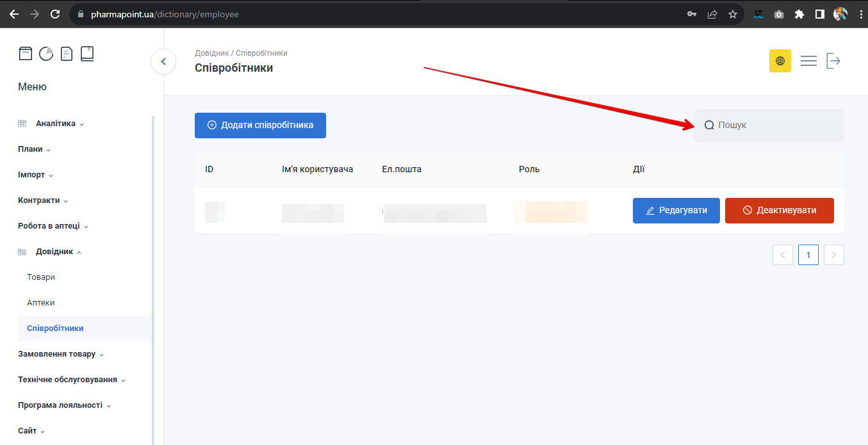868x445 pixels.
Task: Open the bookmarked book icon in sidebar
Action: (87, 54)
